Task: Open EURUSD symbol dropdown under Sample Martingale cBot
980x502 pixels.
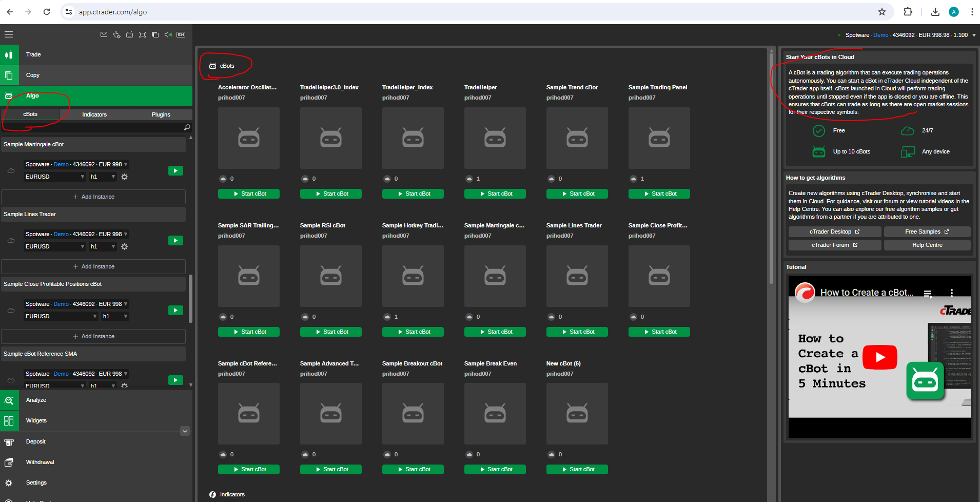Action: (55, 177)
